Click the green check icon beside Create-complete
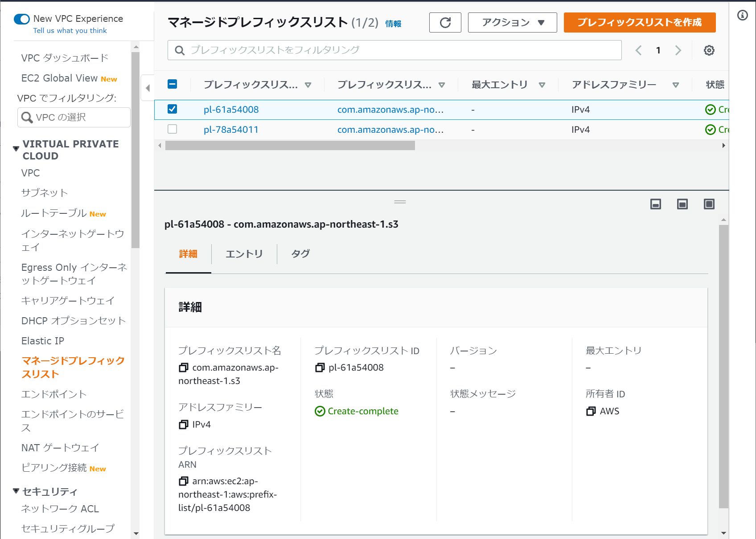 320,411
